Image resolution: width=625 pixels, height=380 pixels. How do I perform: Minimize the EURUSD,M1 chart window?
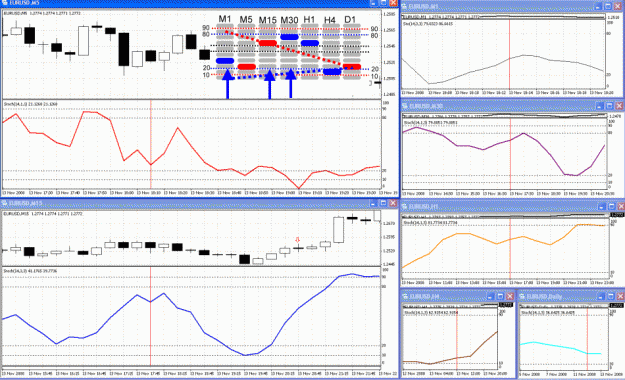coord(599,7)
